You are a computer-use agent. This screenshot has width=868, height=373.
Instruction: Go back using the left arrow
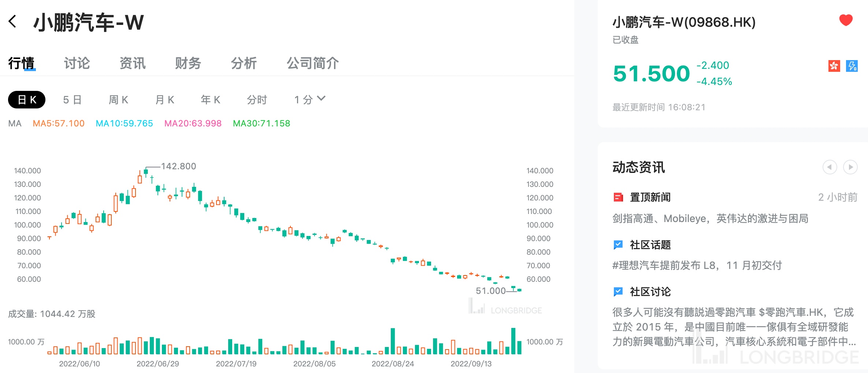(x=12, y=21)
